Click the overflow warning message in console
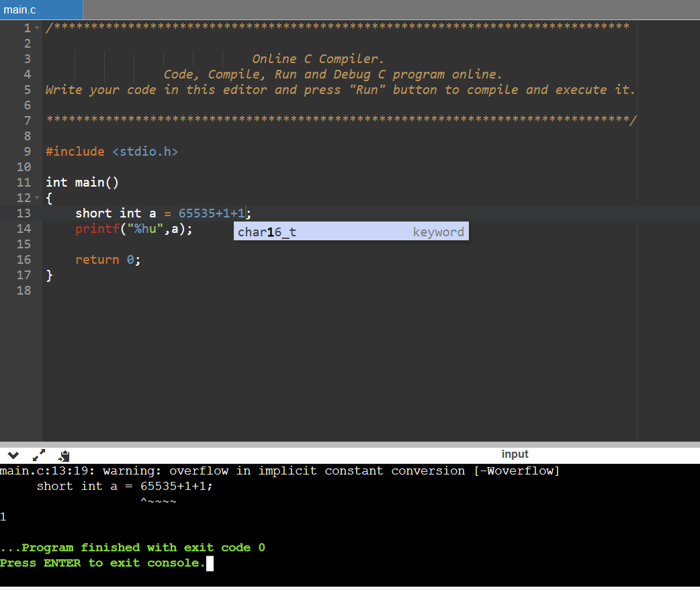700x590 pixels. [x=279, y=471]
